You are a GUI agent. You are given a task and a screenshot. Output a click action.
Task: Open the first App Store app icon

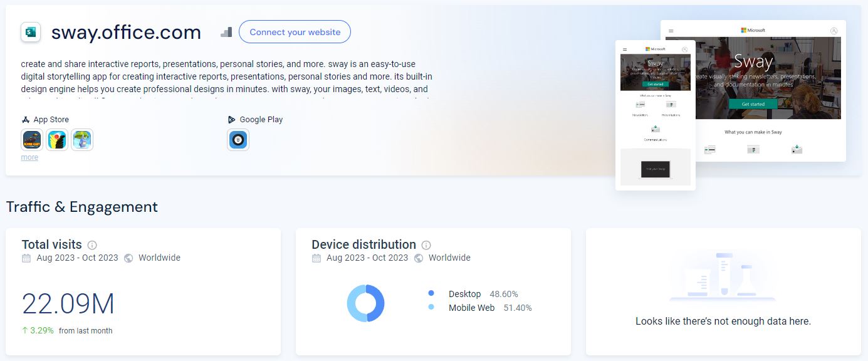point(33,140)
